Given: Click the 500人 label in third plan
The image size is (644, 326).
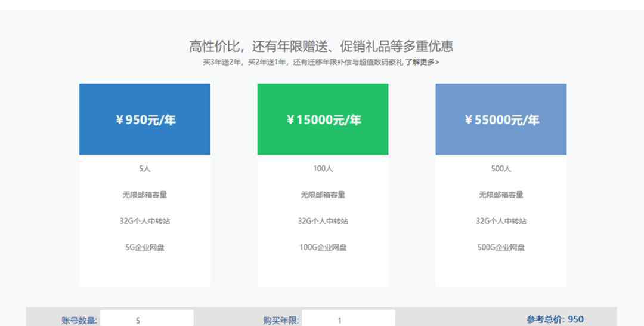Looking at the screenshot, I should coord(501,168).
